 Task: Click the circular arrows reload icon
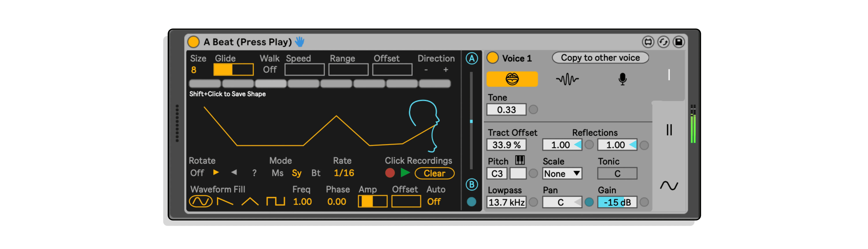(663, 42)
